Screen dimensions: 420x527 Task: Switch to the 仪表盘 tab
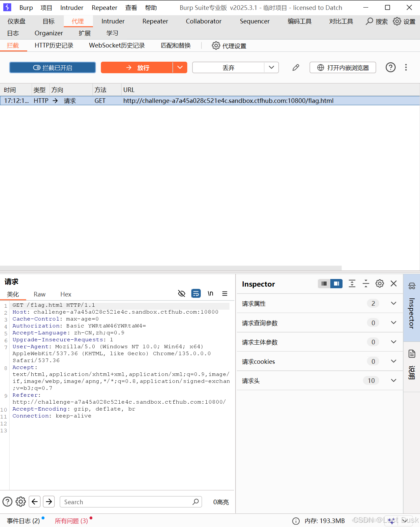16,21
